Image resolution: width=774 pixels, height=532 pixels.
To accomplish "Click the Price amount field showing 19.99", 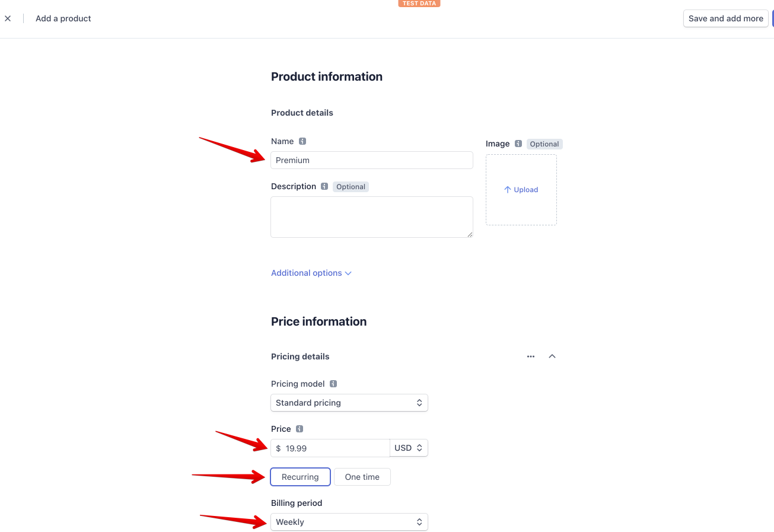I will [330, 448].
